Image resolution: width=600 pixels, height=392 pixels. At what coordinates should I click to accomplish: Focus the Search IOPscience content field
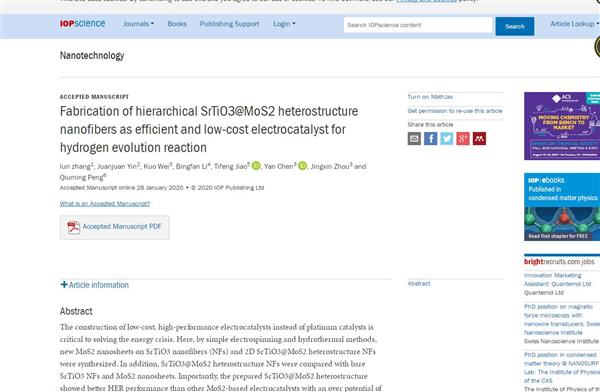coord(418,25)
